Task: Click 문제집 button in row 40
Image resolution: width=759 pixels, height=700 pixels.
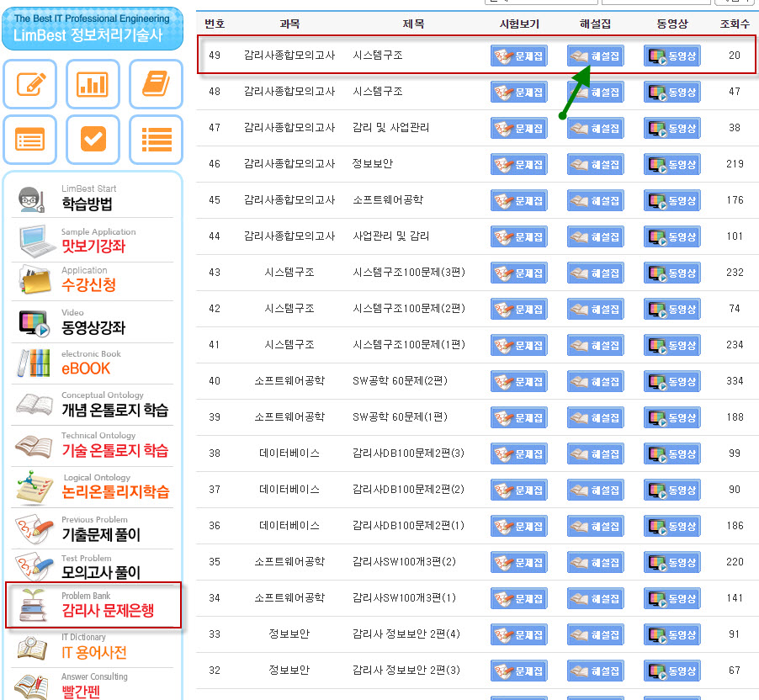Action: tap(518, 381)
